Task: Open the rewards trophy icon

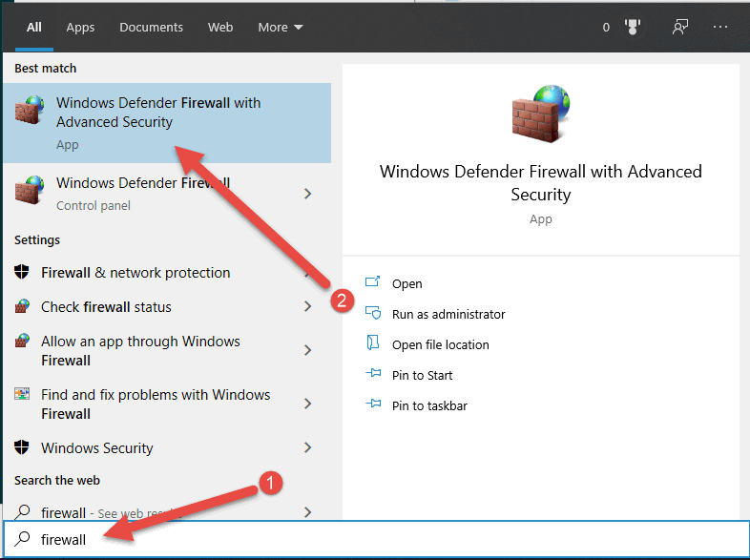Action: click(x=633, y=28)
